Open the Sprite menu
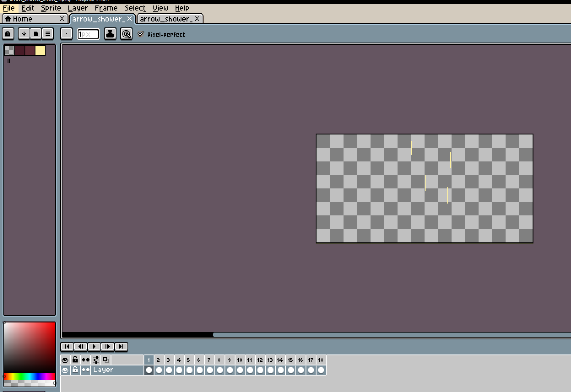 [x=51, y=8]
